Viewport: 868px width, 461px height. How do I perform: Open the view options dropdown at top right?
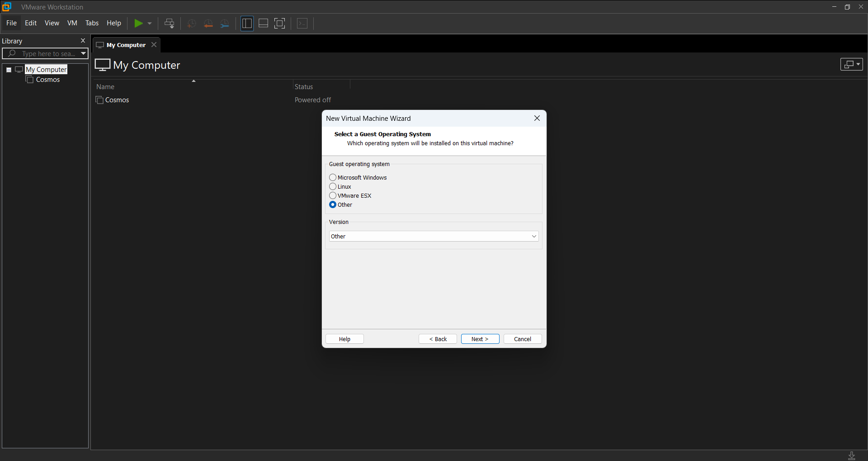tap(852, 64)
